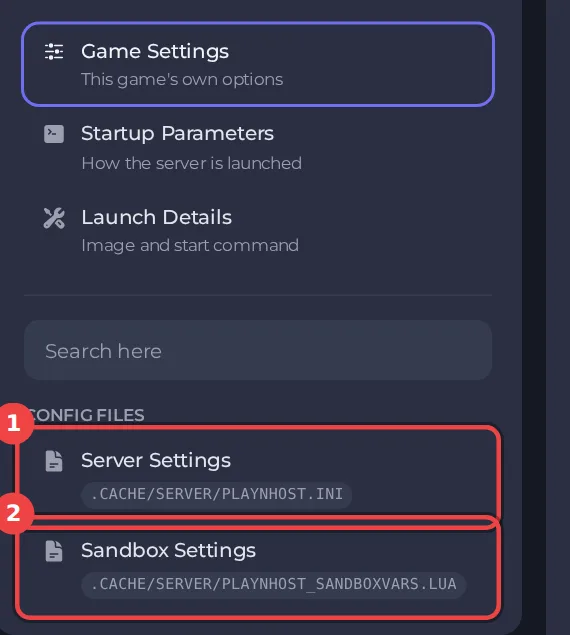Viewport: 570px width, 635px height.
Task: Click 'This game's own options' subtitle
Action: (x=182, y=79)
